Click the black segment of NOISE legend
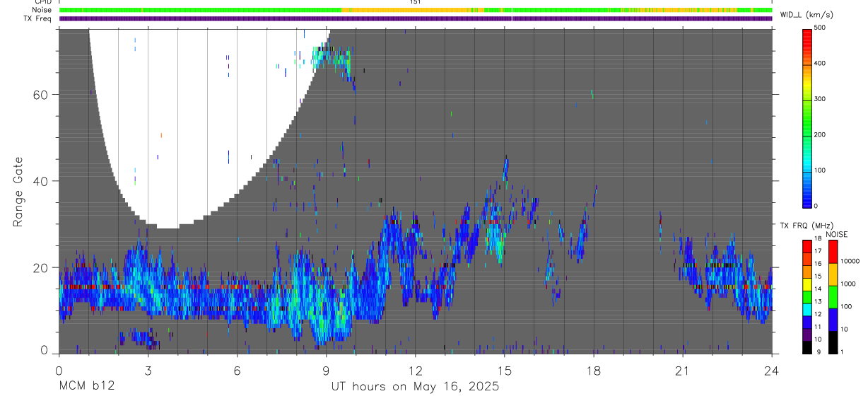The height and width of the screenshot is (401, 868). (x=833, y=342)
